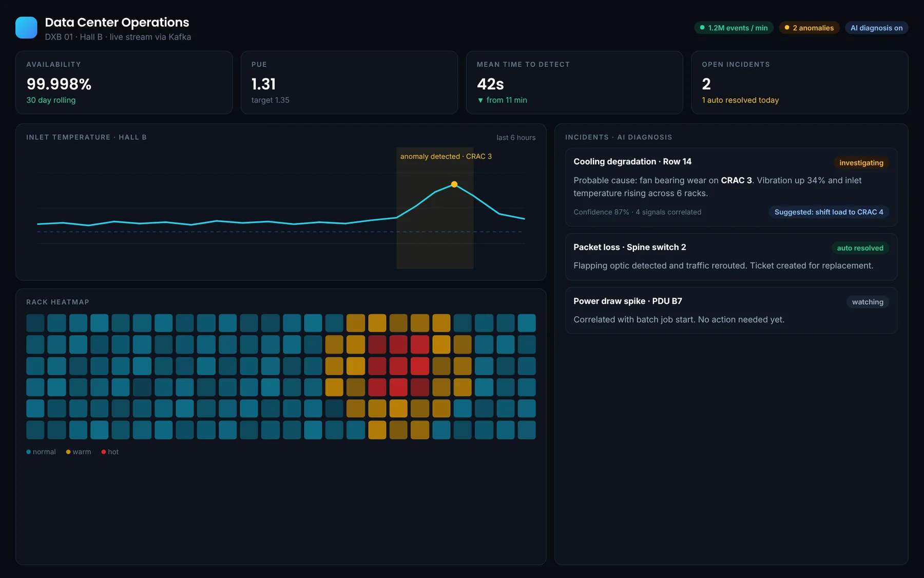Image resolution: width=924 pixels, height=578 pixels.
Task: Open the Power draw spike · PDU B7 incident
Action: point(731,311)
